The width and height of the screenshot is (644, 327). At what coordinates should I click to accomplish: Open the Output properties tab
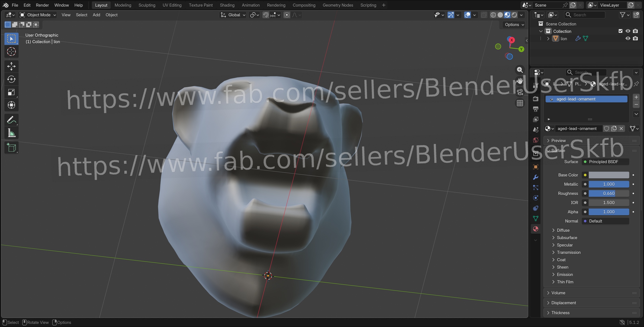(536, 109)
